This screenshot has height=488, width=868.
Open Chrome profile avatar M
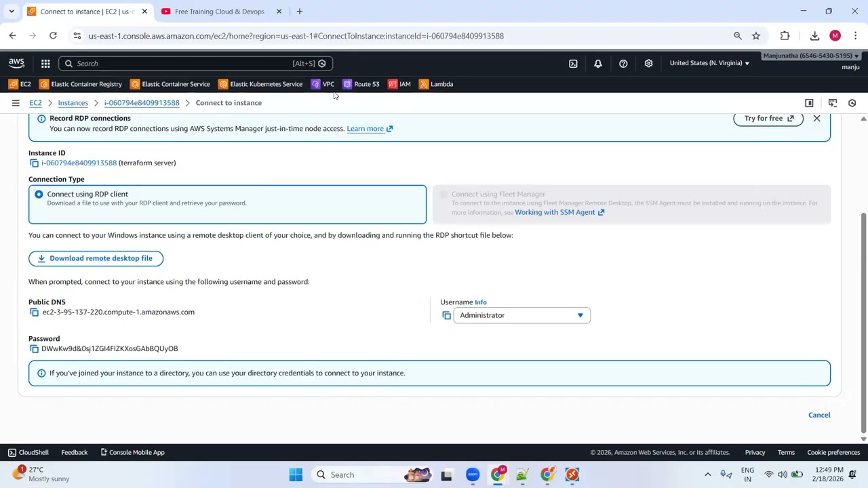tap(835, 36)
